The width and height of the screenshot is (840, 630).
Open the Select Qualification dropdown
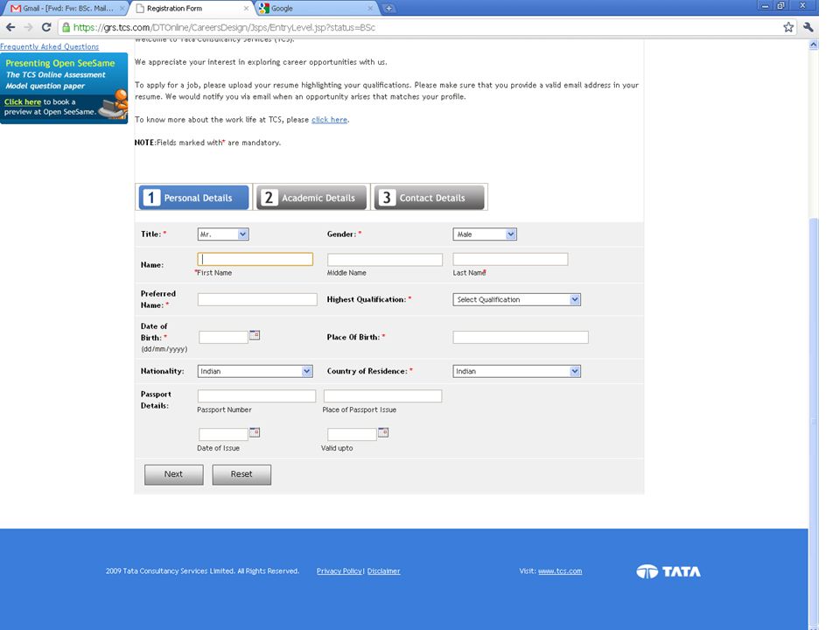tap(516, 299)
